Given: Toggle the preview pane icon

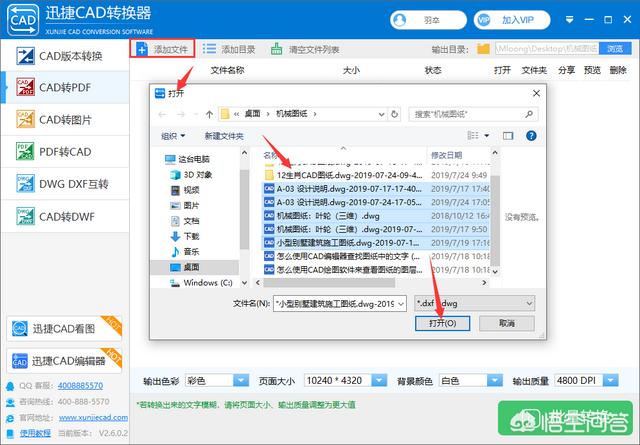Looking at the screenshot, I should [x=508, y=136].
